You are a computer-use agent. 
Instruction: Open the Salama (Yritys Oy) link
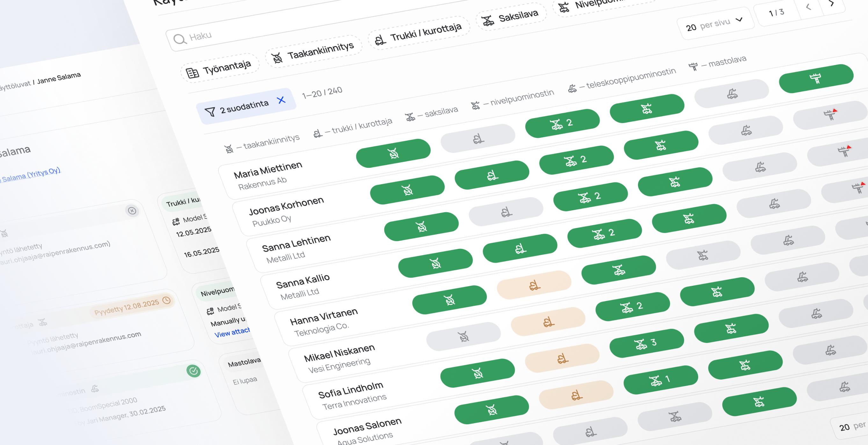[x=30, y=174]
